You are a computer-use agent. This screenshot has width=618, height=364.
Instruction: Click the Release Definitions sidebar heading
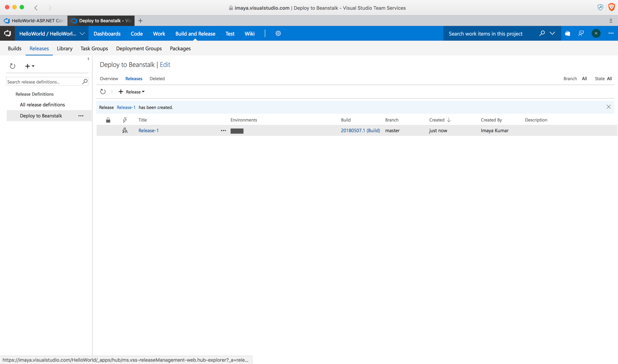35,94
